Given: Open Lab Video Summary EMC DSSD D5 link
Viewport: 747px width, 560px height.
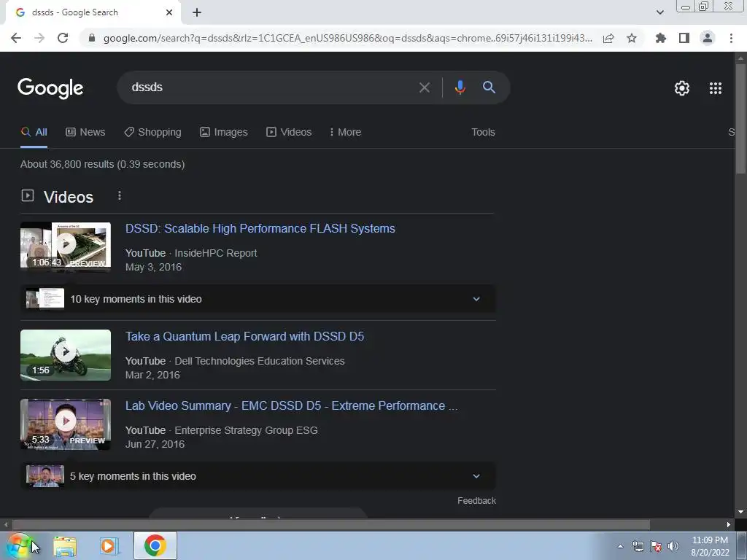Looking at the screenshot, I should pyautogui.click(x=291, y=405).
